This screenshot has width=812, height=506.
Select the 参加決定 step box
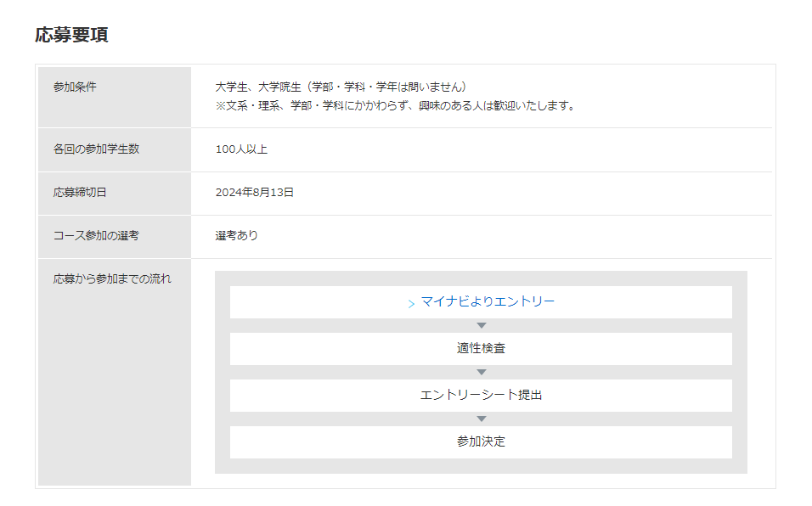pyautogui.click(x=482, y=441)
